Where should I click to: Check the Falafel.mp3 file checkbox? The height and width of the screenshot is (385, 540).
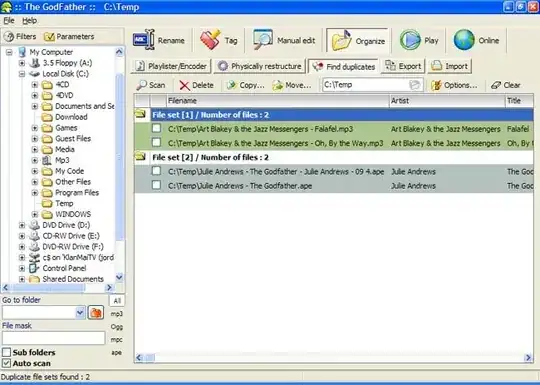tap(156, 128)
